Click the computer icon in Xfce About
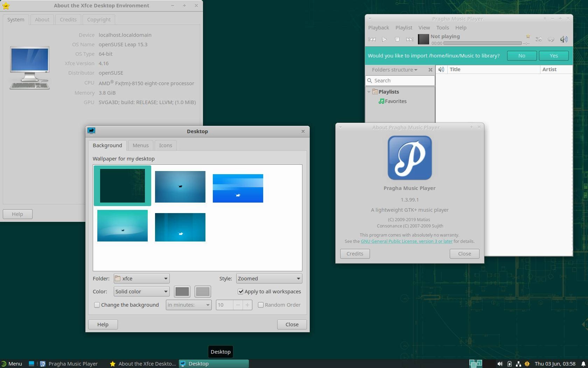The width and height of the screenshot is (588, 368). (x=30, y=68)
